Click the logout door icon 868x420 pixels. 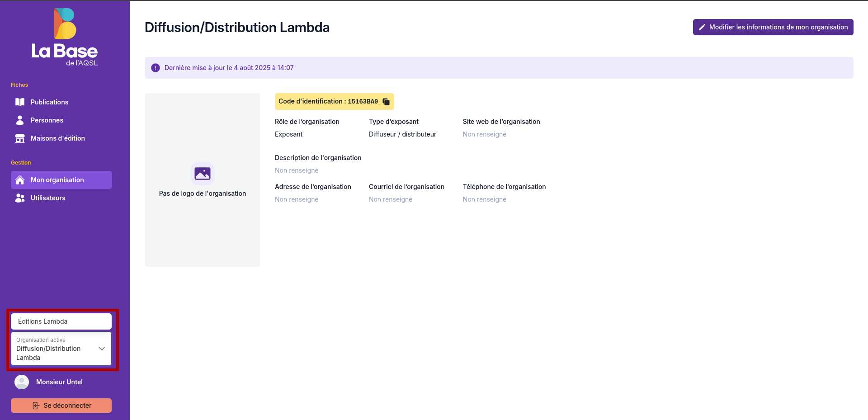click(36, 405)
